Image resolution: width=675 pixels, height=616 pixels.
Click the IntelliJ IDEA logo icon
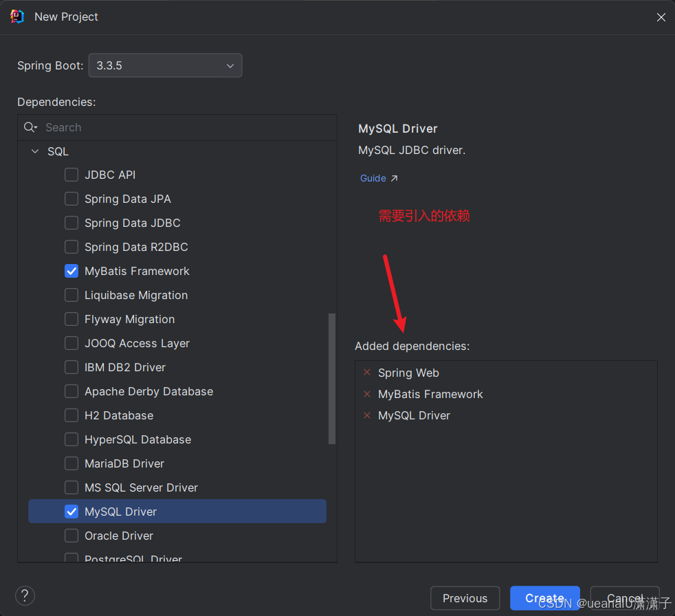[x=16, y=16]
